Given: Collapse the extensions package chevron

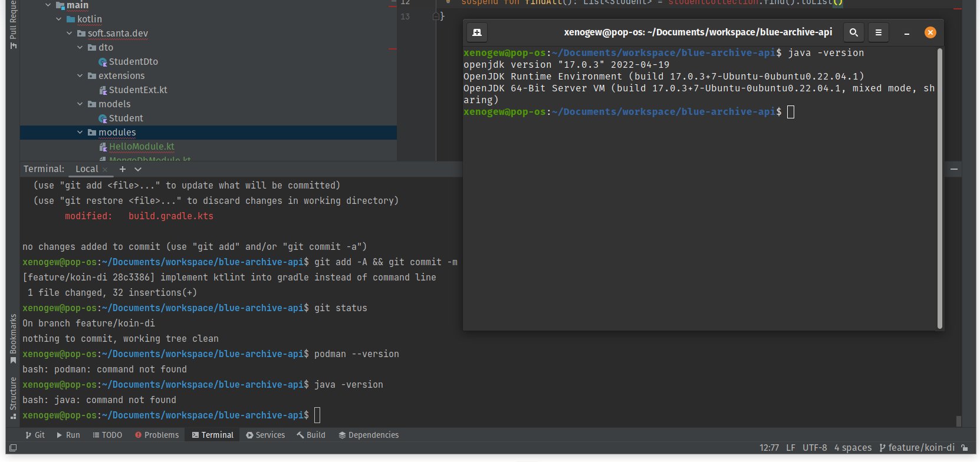Looking at the screenshot, I should click(80, 75).
